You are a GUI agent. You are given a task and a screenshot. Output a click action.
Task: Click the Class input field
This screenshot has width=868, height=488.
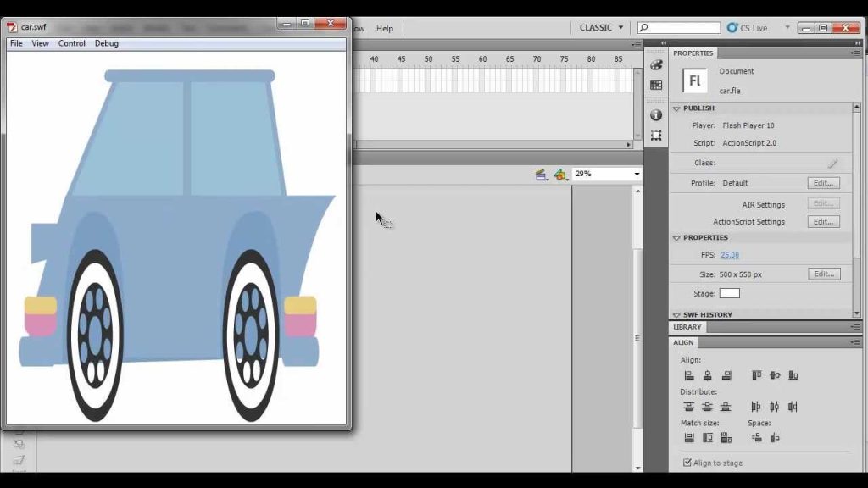pyautogui.click(x=772, y=163)
